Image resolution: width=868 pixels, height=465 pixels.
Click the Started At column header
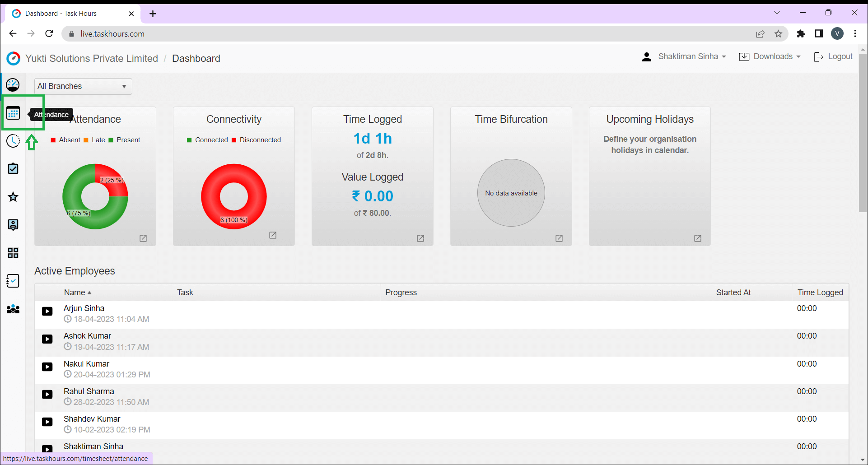coord(733,293)
